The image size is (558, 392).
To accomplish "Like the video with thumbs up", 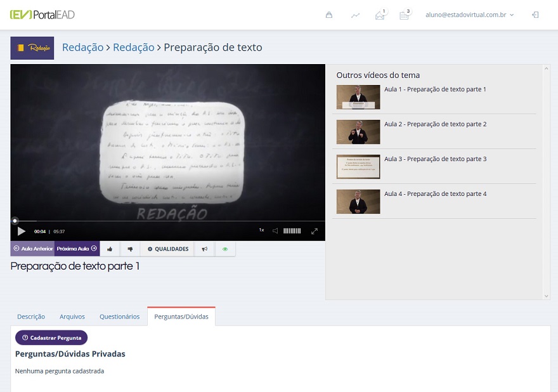I will [x=110, y=249].
